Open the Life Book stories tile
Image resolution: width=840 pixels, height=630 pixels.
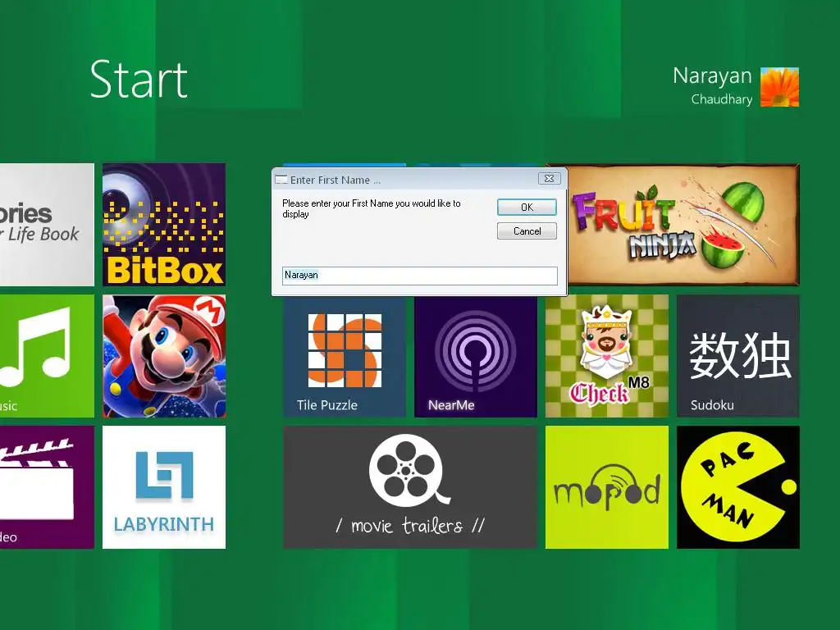tap(47, 225)
